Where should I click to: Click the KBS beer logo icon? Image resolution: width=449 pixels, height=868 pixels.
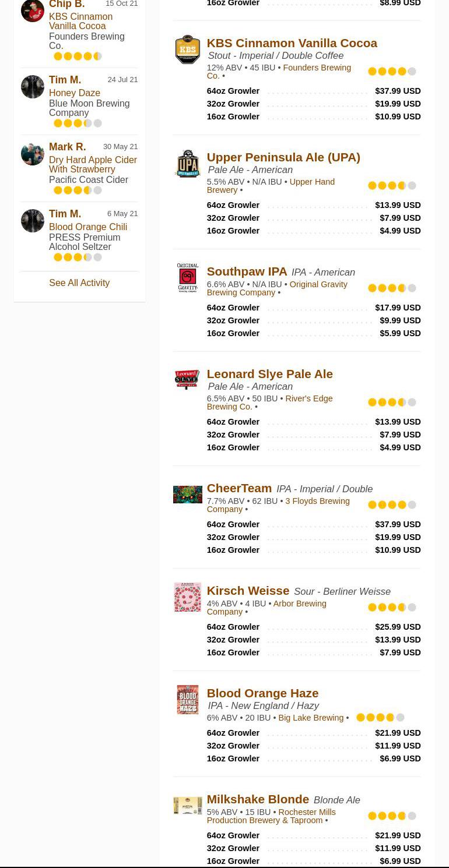187,50
